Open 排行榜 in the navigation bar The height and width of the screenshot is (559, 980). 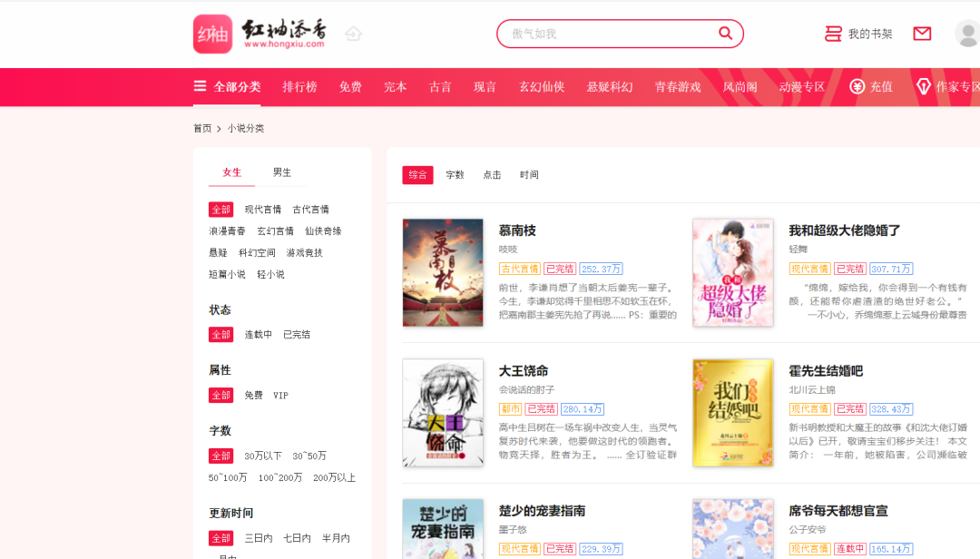300,87
